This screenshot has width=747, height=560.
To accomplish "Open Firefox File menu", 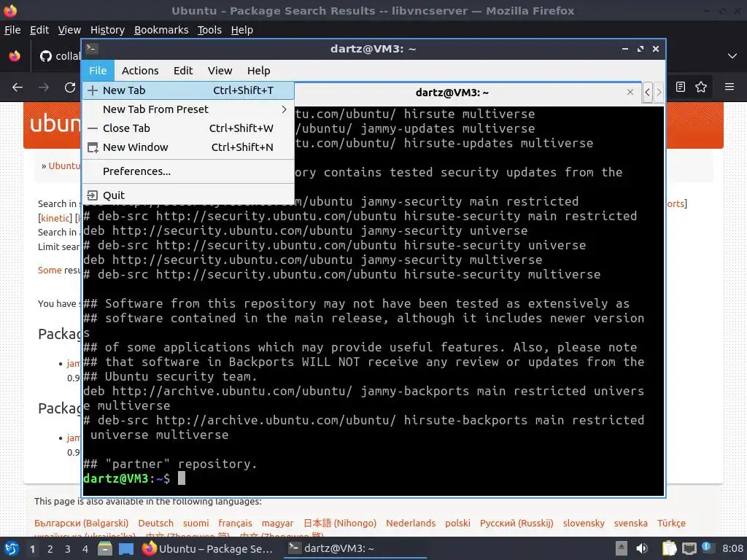I will (x=12, y=30).
